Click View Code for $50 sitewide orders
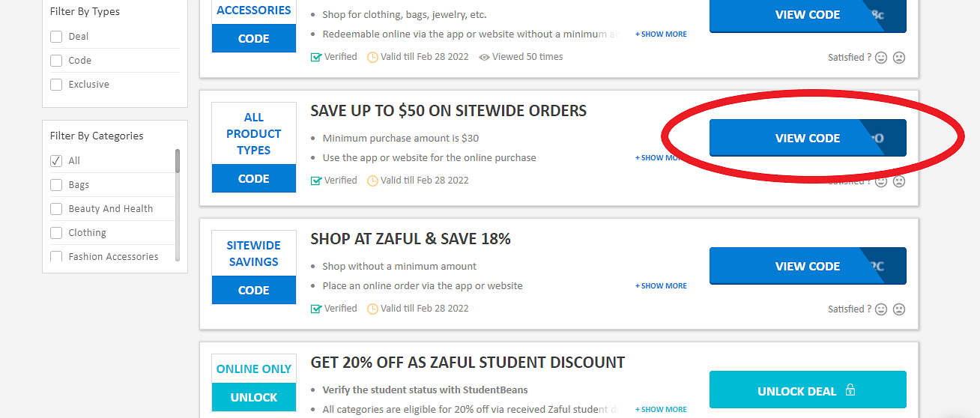 point(808,138)
